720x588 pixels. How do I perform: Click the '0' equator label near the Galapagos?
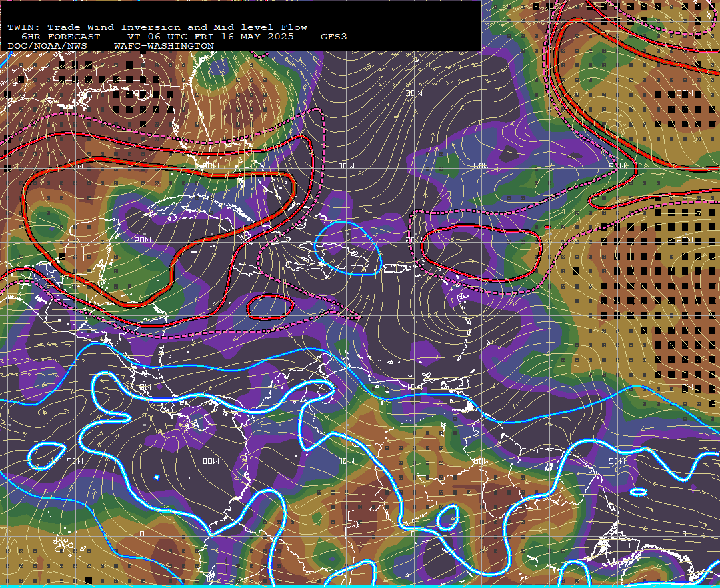point(142,534)
